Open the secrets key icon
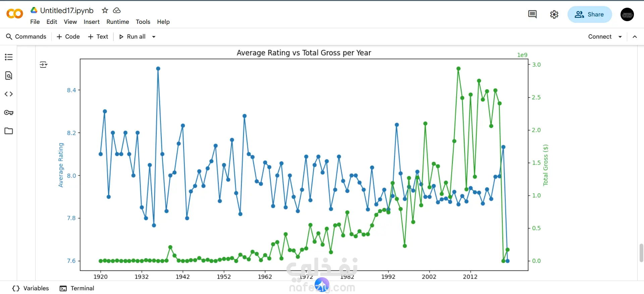The height and width of the screenshot is (294, 644). pyautogui.click(x=9, y=112)
